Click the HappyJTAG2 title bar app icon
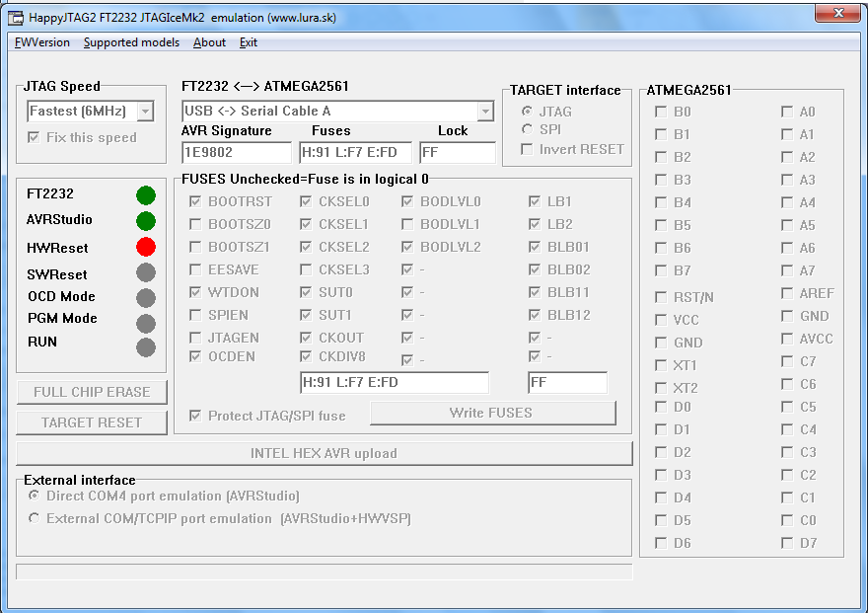868x613 pixels. pyautogui.click(x=17, y=17)
